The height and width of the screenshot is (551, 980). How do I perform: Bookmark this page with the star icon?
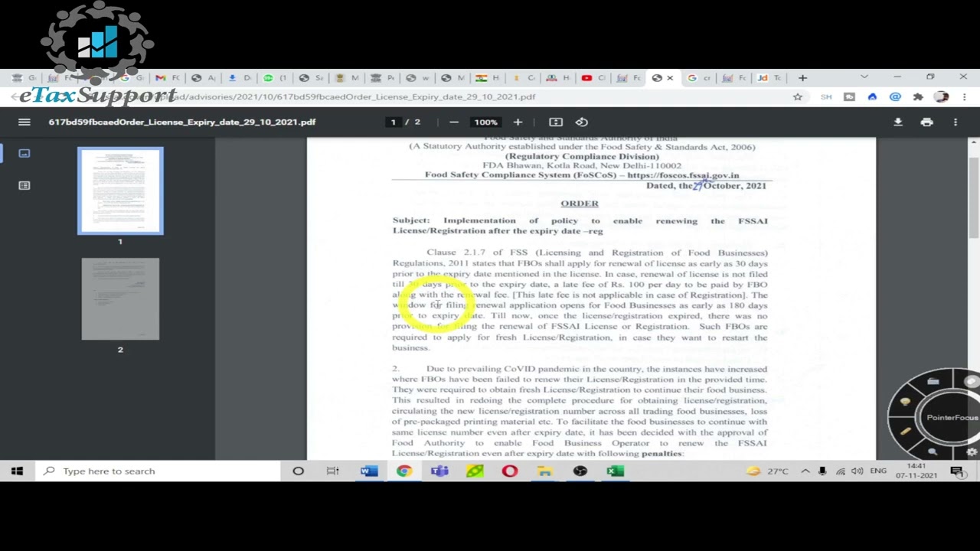pos(798,96)
